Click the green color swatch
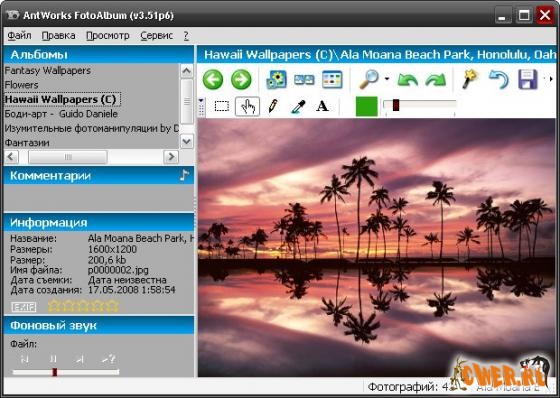The height and width of the screenshot is (398, 560). [366, 106]
